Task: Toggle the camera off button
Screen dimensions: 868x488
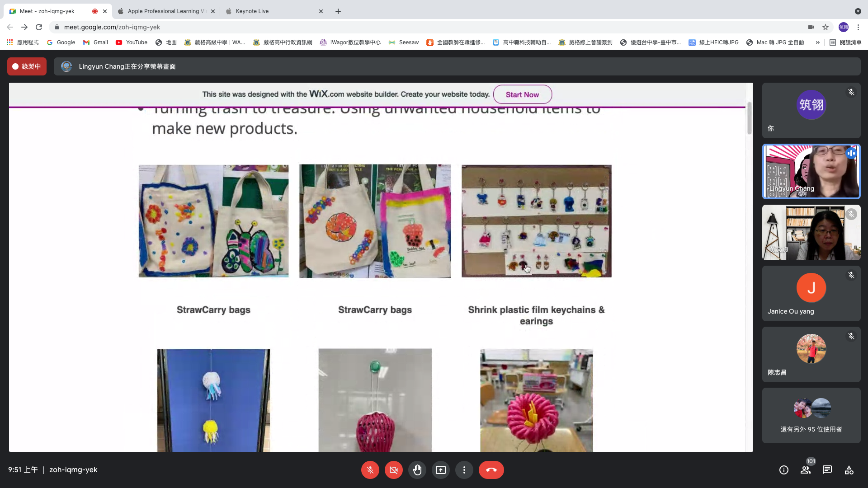Action: coord(393,470)
